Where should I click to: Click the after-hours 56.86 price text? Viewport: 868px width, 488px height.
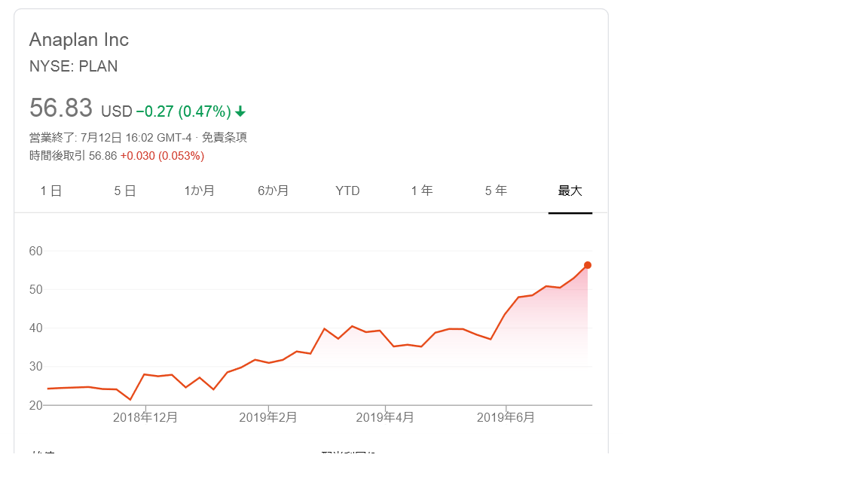[102, 156]
